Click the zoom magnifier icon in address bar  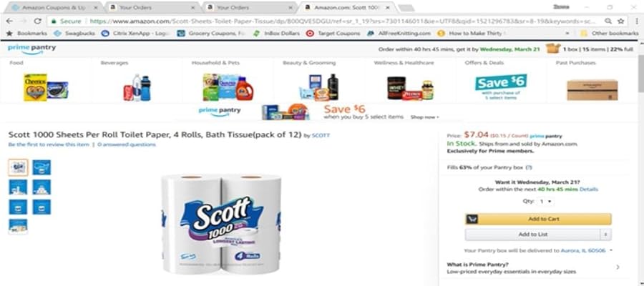click(608, 21)
